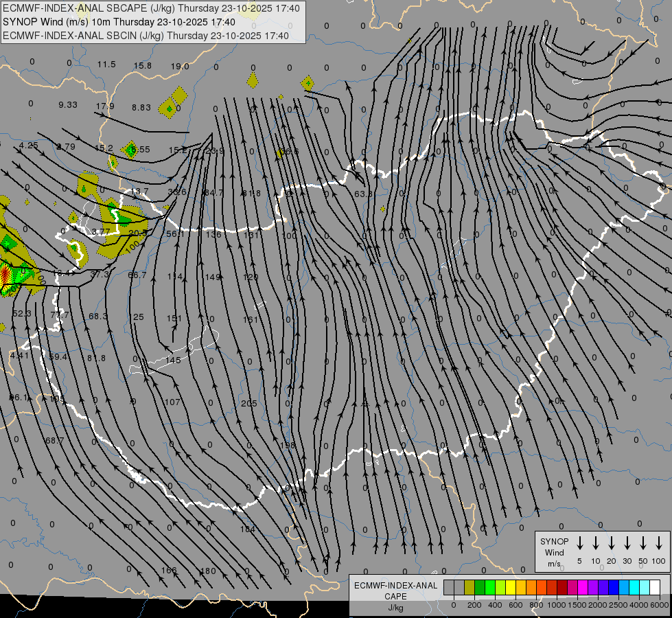Viewport: 672px width, 618px height.
Task: Click the 100 m/s wind arrow in legend
Action: 659,543
